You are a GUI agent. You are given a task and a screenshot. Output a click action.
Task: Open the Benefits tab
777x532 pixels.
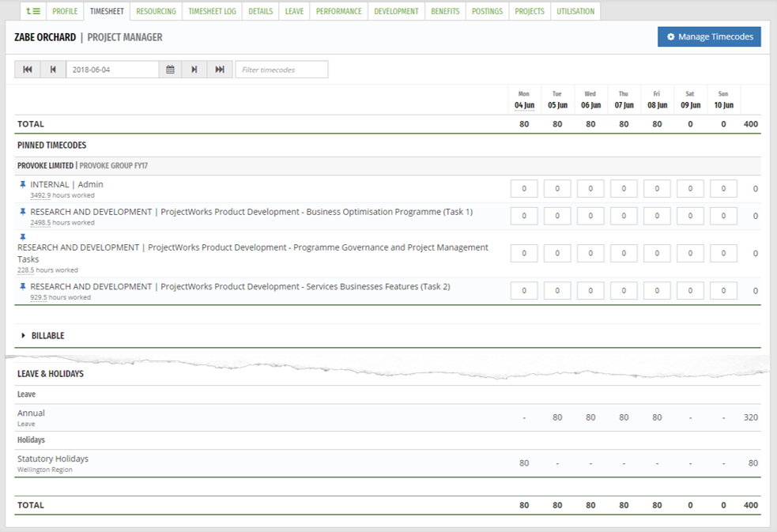point(445,11)
